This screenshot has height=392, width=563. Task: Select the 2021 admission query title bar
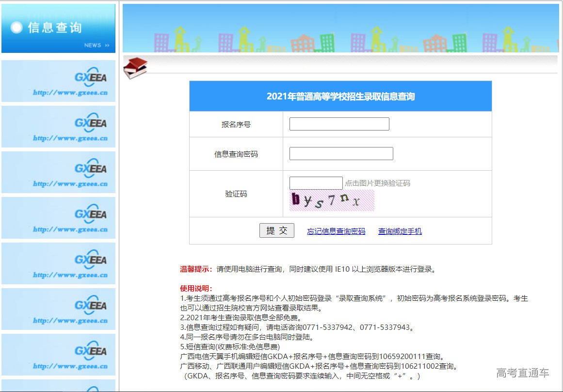pos(340,96)
